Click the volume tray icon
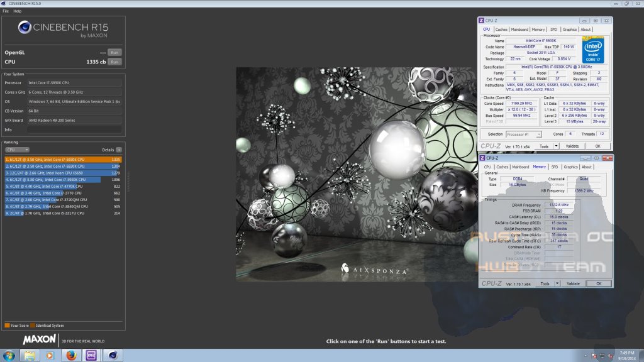 [610, 356]
